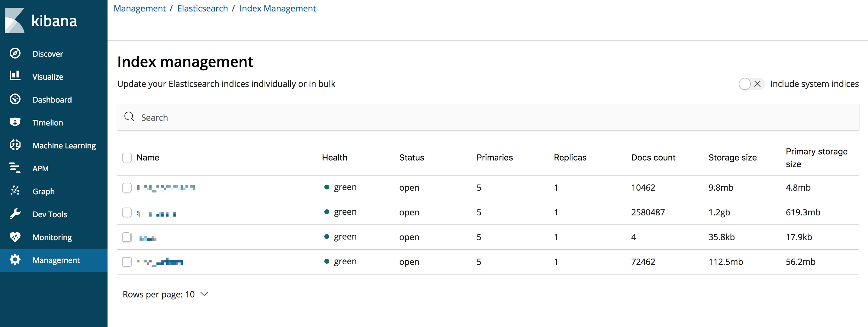Open APM via its lines icon
The width and height of the screenshot is (868, 327).
point(15,167)
